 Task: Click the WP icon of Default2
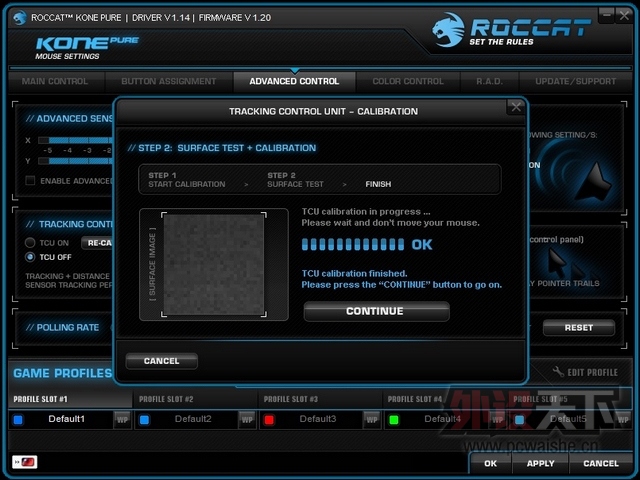[x=247, y=420]
